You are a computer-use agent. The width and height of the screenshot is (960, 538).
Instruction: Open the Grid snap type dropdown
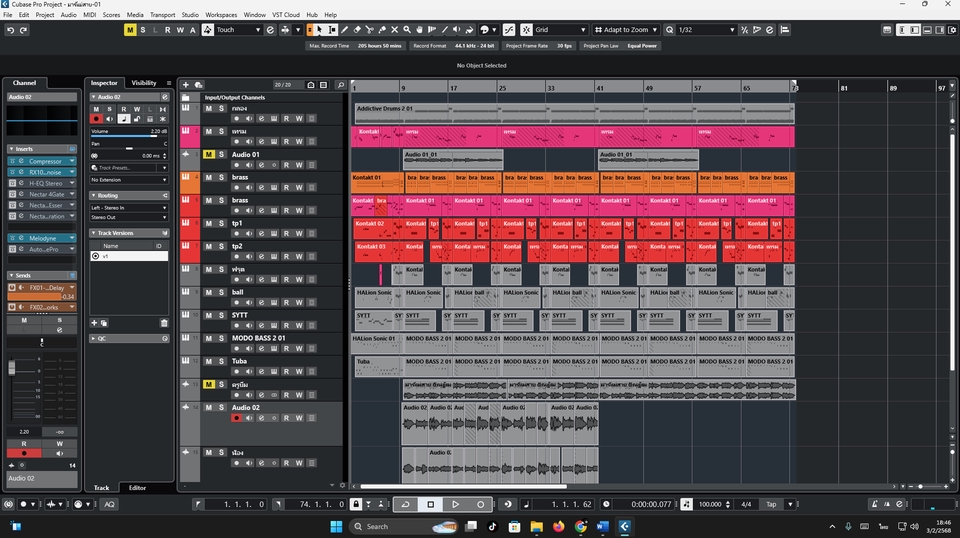pos(559,30)
